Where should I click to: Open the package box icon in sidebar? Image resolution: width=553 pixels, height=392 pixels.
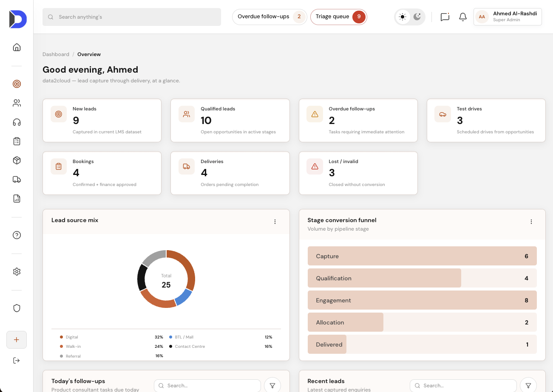pos(17,160)
